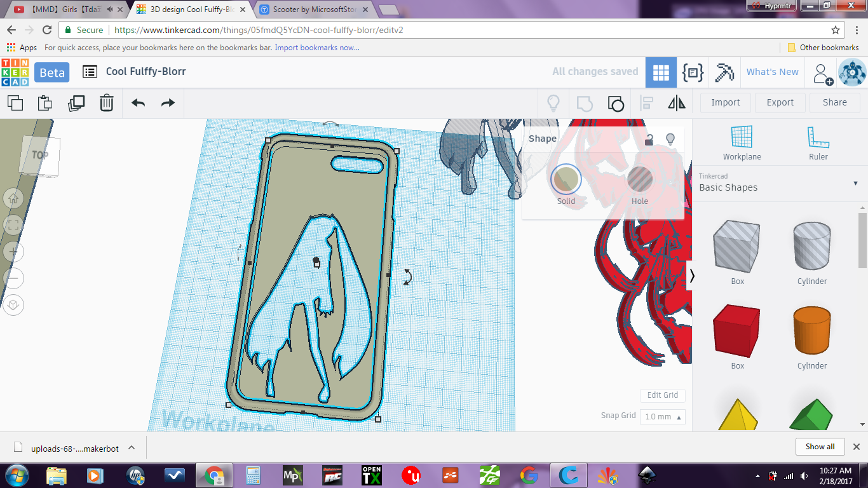Click the Group shapes icon
The image size is (868, 488).
585,103
